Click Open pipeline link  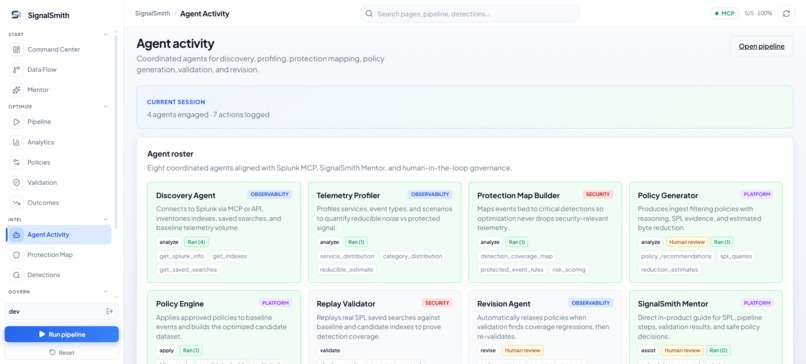tap(761, 46)
